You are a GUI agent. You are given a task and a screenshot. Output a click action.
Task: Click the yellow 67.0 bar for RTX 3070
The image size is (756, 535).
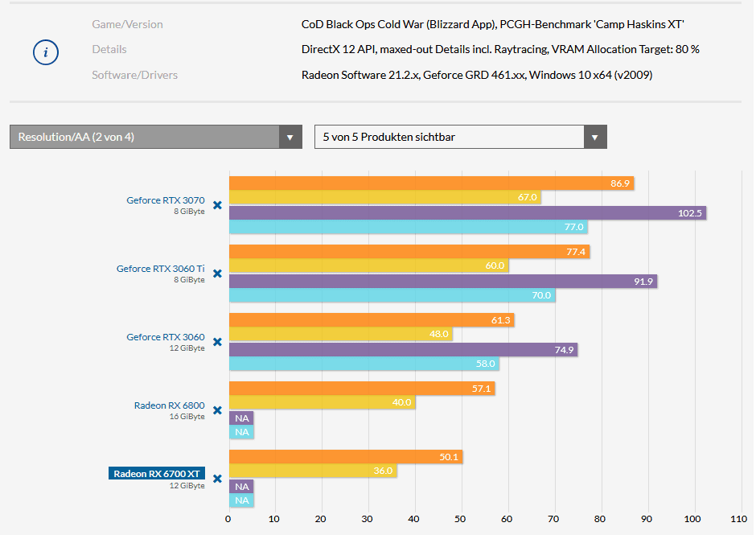[x=385, y=197]
